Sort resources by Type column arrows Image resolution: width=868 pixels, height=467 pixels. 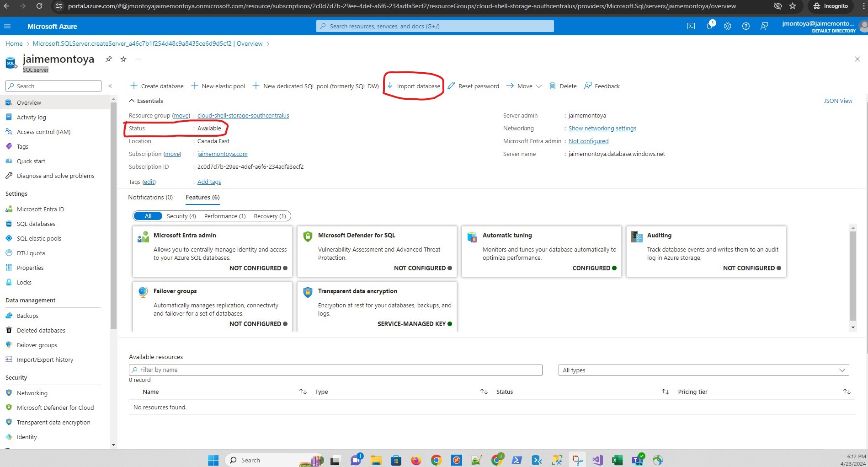484,392
